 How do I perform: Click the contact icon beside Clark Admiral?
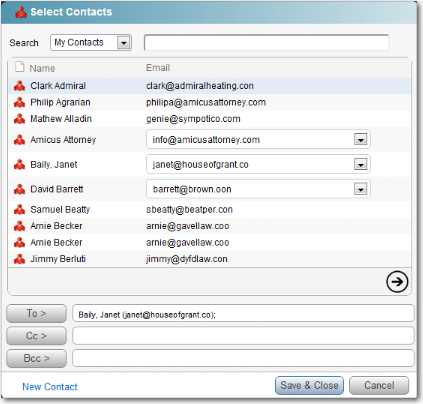[x=20, y=86]
